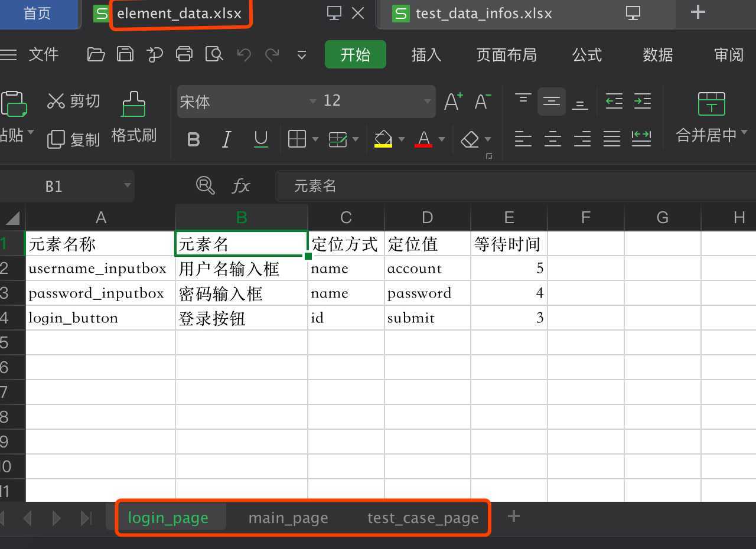Click the Print printer icon
756x549 pixels.
point(184,55)
